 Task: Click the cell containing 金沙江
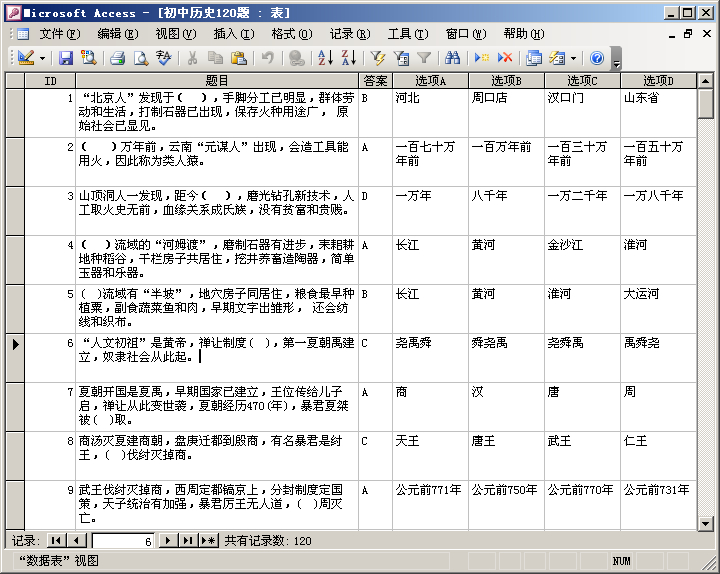click(582, 260)
